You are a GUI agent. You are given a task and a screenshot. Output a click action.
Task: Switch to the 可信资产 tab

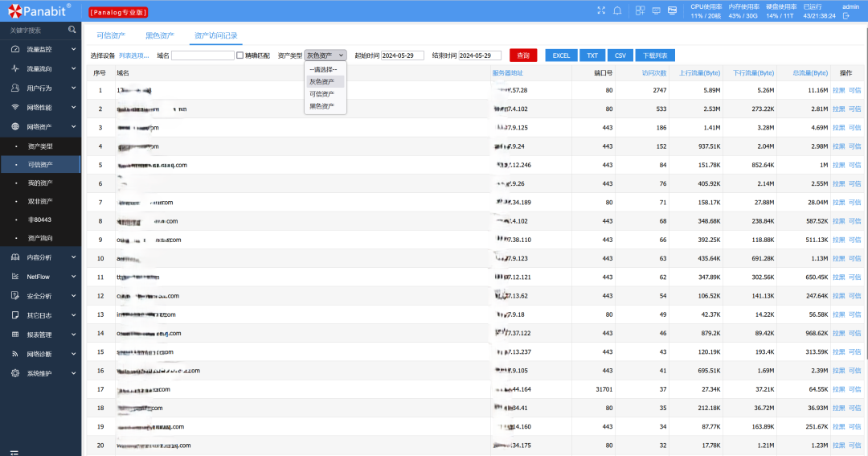[111, 35]
